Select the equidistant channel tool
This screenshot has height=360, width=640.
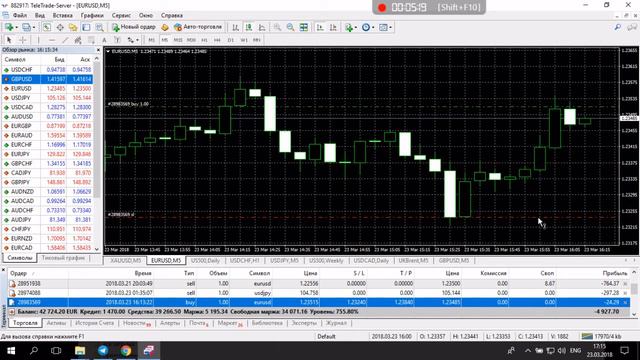point(78,40)
